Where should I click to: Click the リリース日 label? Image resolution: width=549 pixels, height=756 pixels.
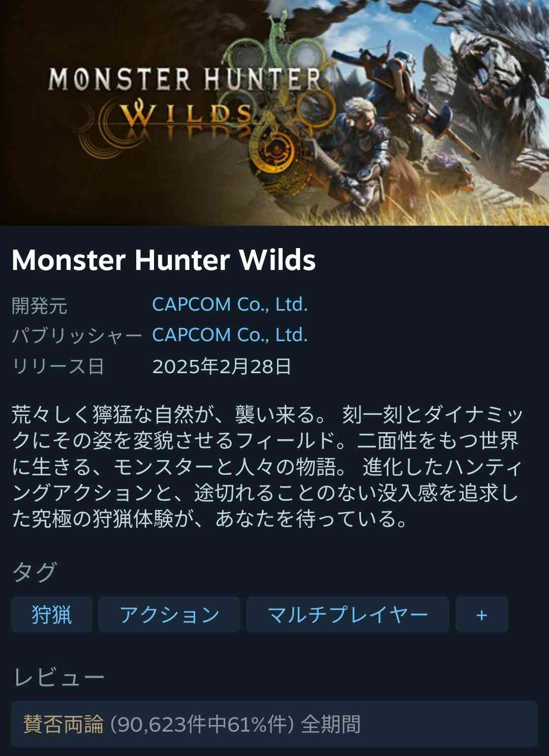pos(58,366)
